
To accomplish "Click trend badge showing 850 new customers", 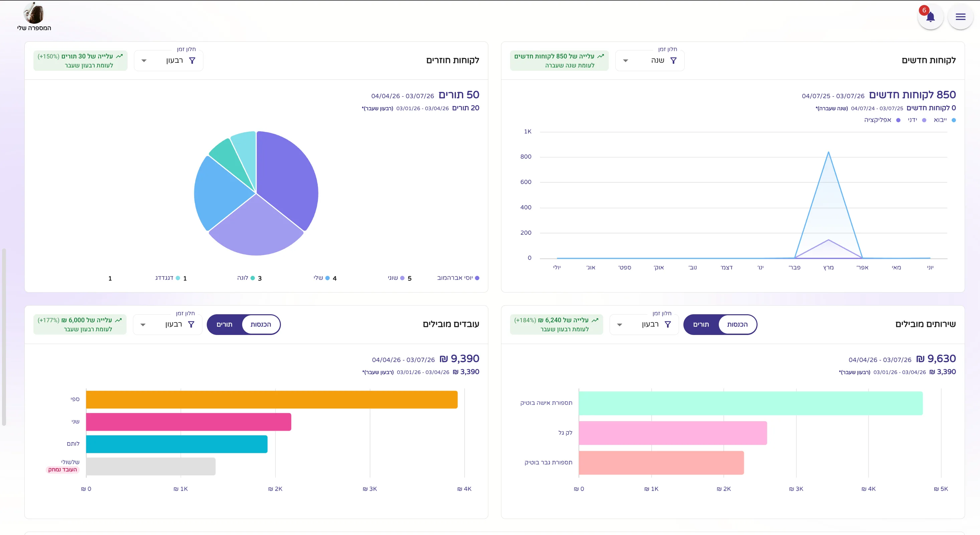I will (x=559, y=60).
